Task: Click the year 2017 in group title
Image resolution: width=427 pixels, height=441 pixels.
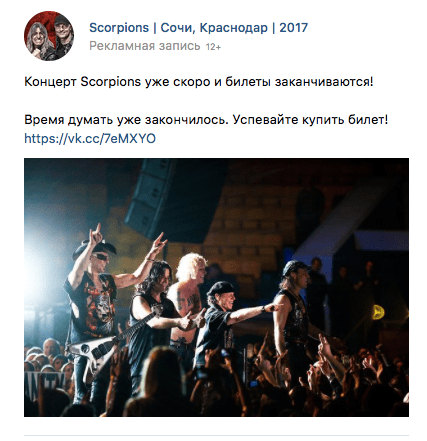Action: click(293, 28)
